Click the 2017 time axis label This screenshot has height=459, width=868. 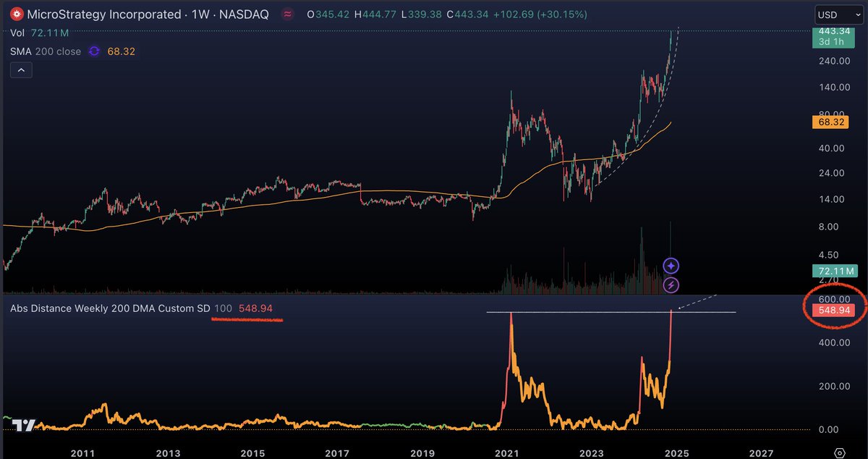click(x=337, y=452)
